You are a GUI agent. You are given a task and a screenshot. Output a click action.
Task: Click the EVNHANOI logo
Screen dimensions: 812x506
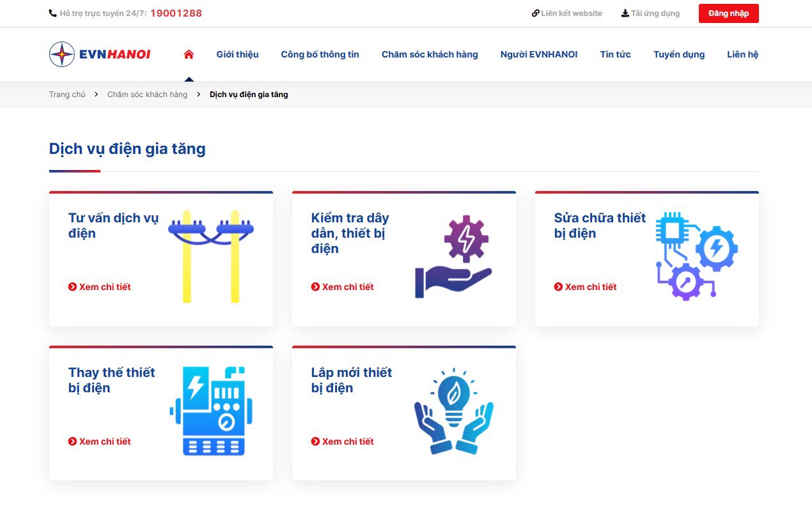(x=100, y=54)
